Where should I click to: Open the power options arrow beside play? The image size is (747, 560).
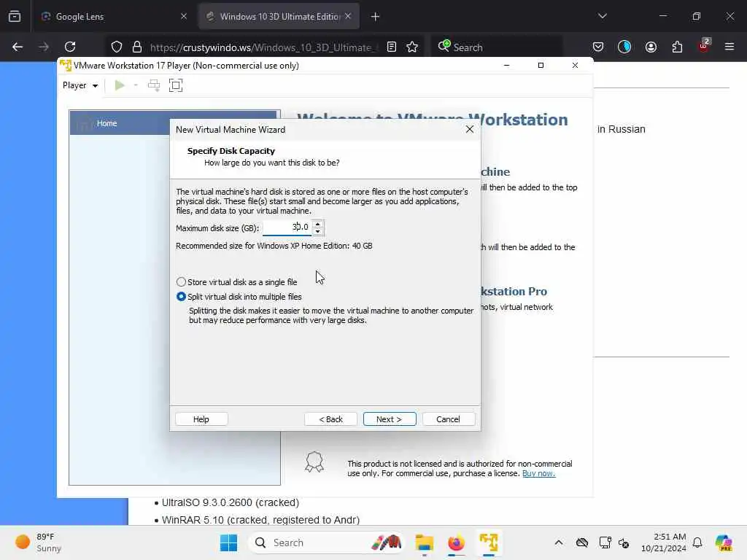[x=136, y=85]
